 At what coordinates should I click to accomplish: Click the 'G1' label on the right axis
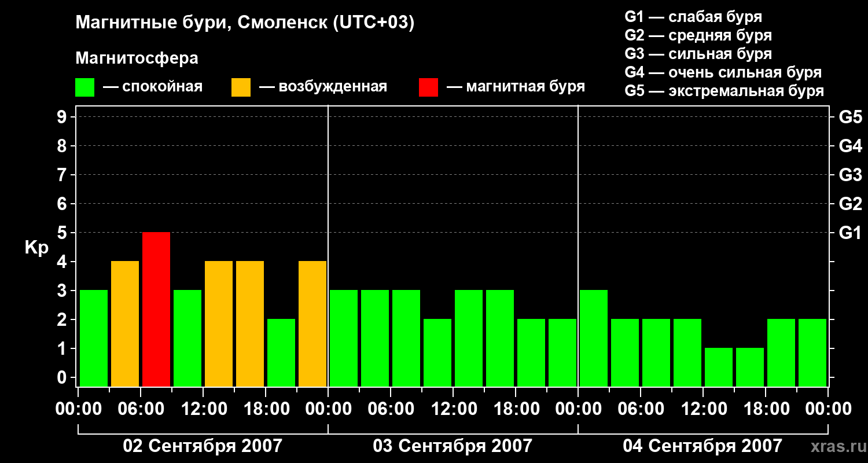click(x=850, y=233)
